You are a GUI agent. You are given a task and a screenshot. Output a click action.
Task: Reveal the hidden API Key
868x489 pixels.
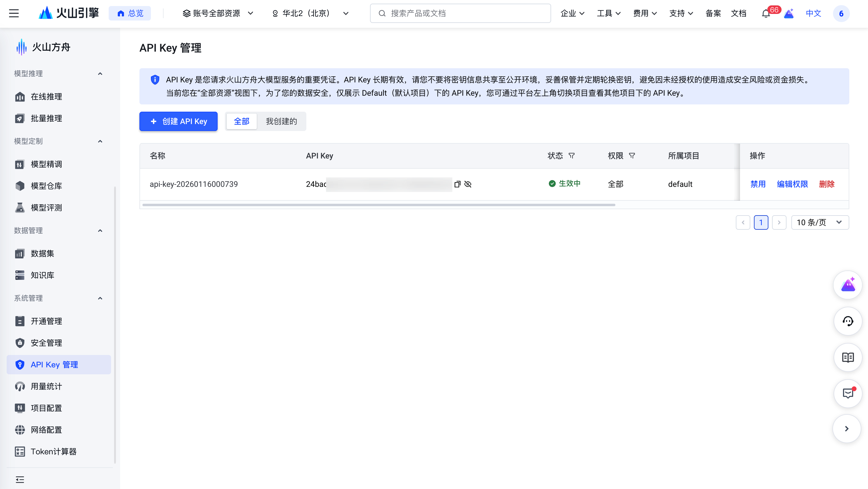[x=468, y=184]
